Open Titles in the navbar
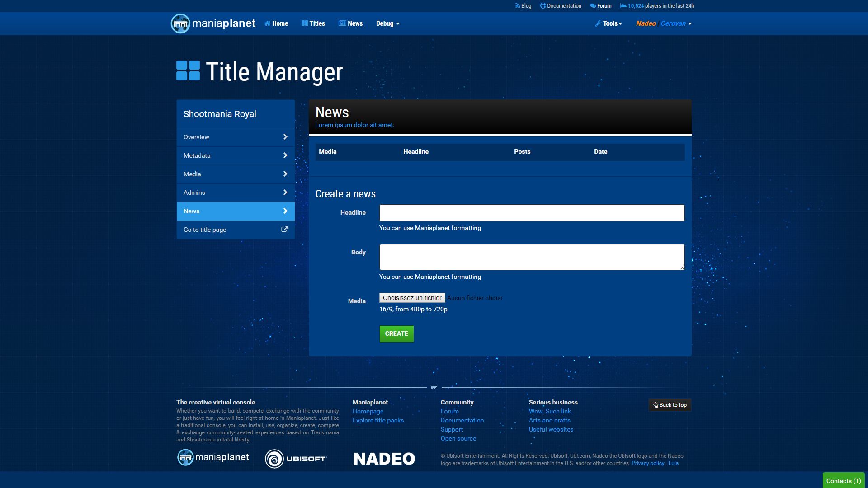Viewport: 868px width, 488px height. click(313, 23)
